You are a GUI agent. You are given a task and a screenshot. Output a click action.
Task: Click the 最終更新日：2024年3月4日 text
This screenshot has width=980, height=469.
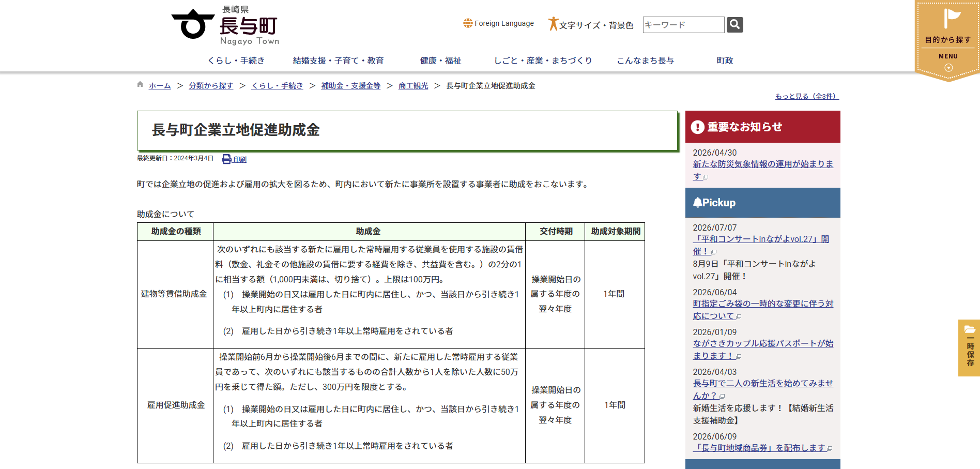click(175, 158)
